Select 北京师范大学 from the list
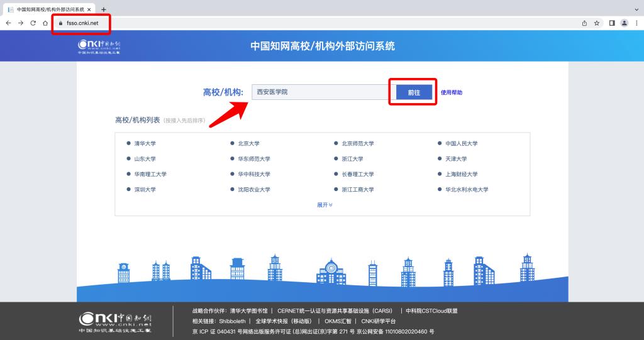644x340 pixels. pyautogui.click(x=358, y=143)
